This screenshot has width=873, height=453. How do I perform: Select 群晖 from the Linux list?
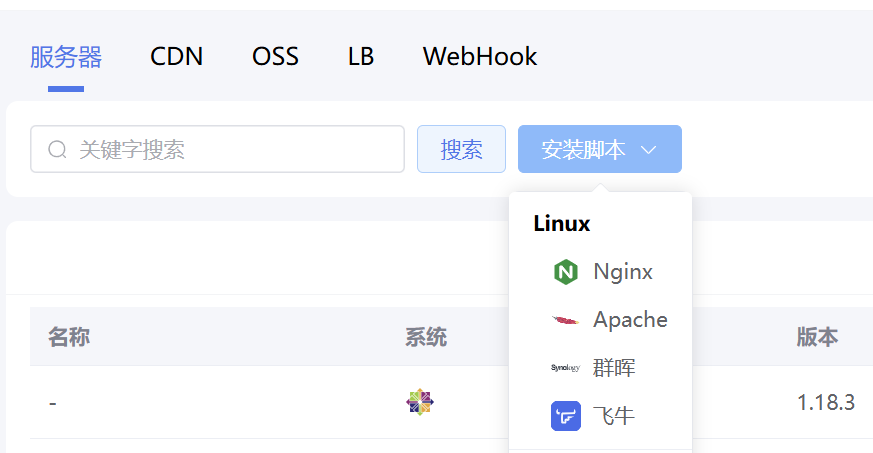tap(614, 368)
